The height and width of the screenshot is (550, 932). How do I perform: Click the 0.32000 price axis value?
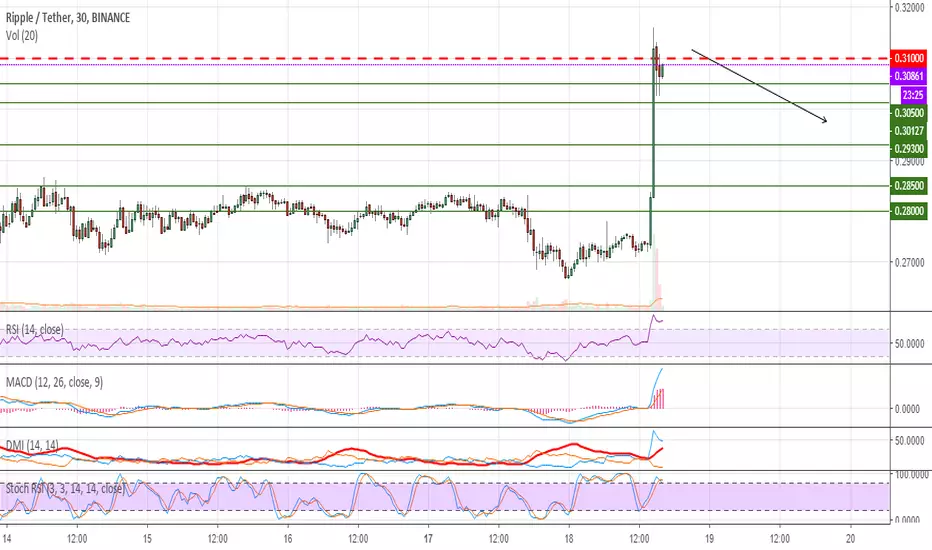tap(909, 8)
